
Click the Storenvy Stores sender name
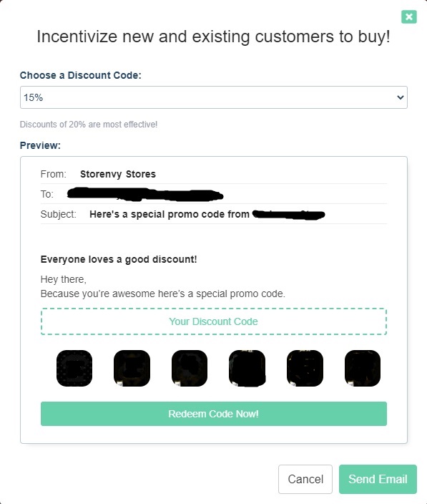pyautogui.click(x=118, y=174)
